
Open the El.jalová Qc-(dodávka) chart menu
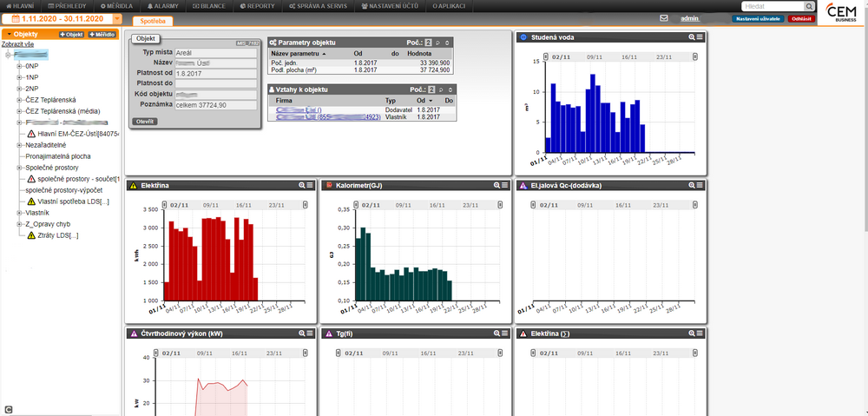coord(700,186)
